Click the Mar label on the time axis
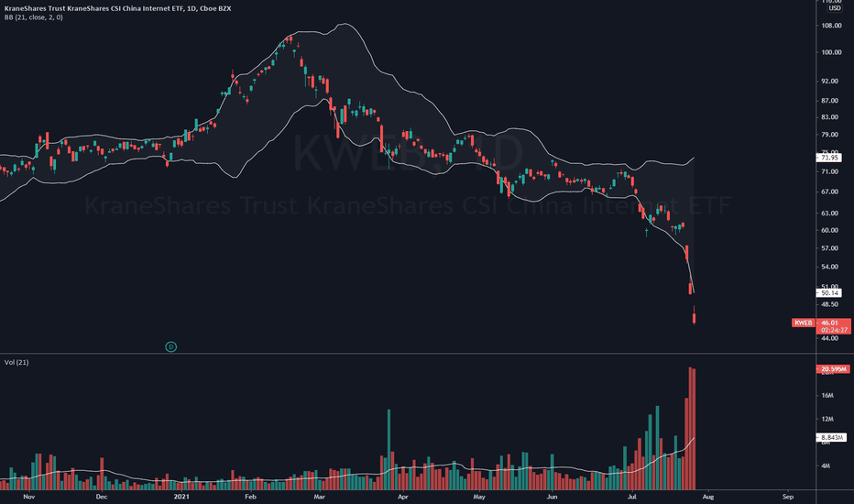Screen dimensions: 854x504 [319, 497]
